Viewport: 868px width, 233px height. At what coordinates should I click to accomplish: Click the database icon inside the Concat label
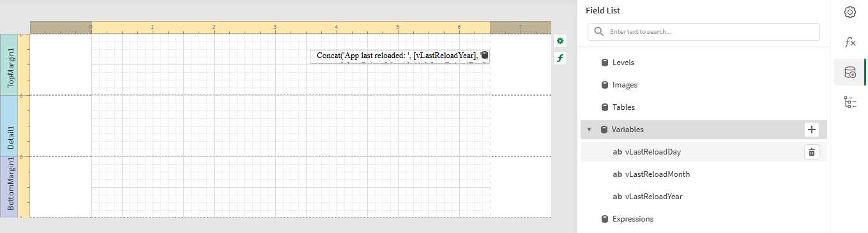485,56
